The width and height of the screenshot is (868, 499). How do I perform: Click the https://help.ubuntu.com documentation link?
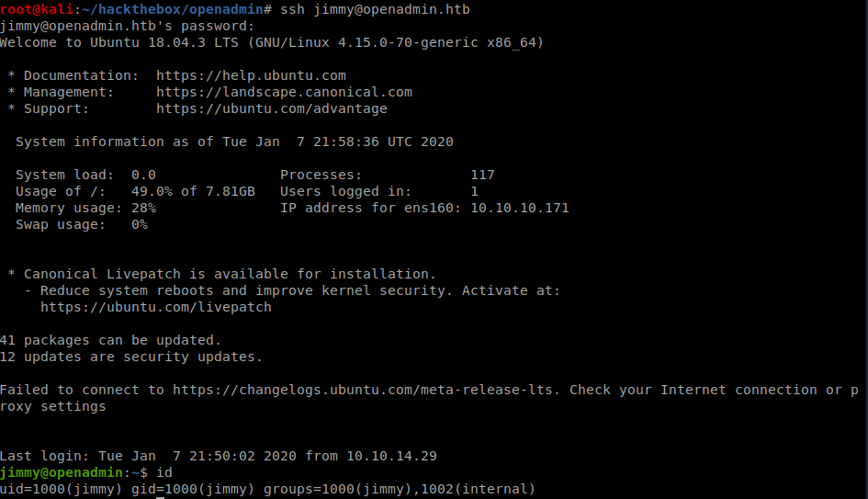(x=251, y=75)
